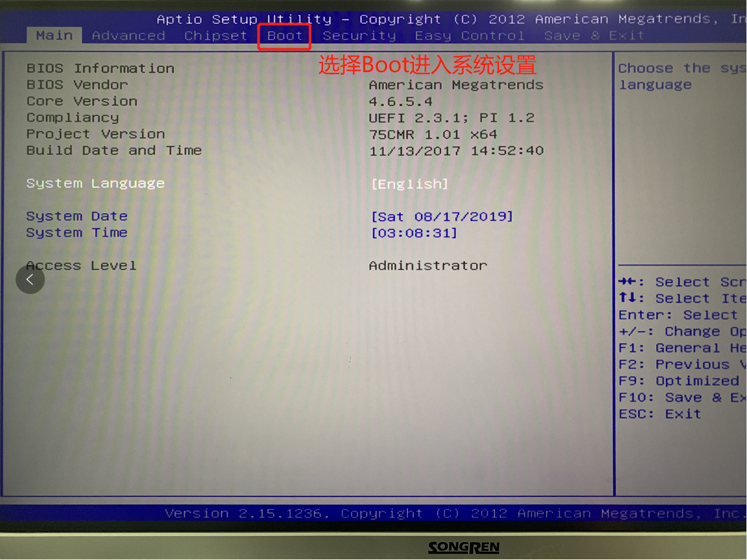The height and width of the screenshot is (560, 747).
Task: Open the Main tab
Action: point(54,35)
